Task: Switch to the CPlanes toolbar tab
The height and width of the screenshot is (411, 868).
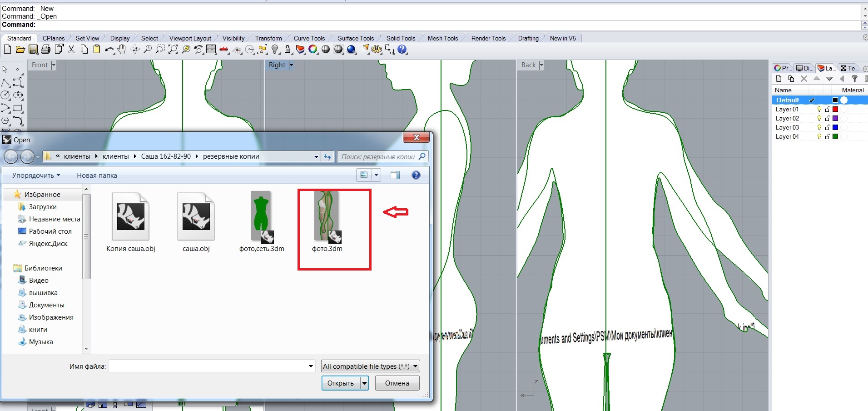Action: (54, 38)
